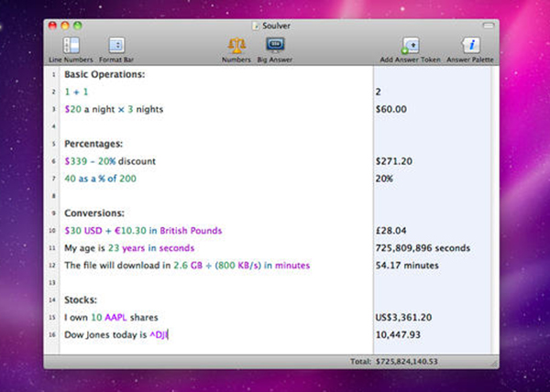The width and height of the screenshot is (550, 392).
Task: Click the 'Dow Jones today is ^DJI' line
Action: [116, 335]
